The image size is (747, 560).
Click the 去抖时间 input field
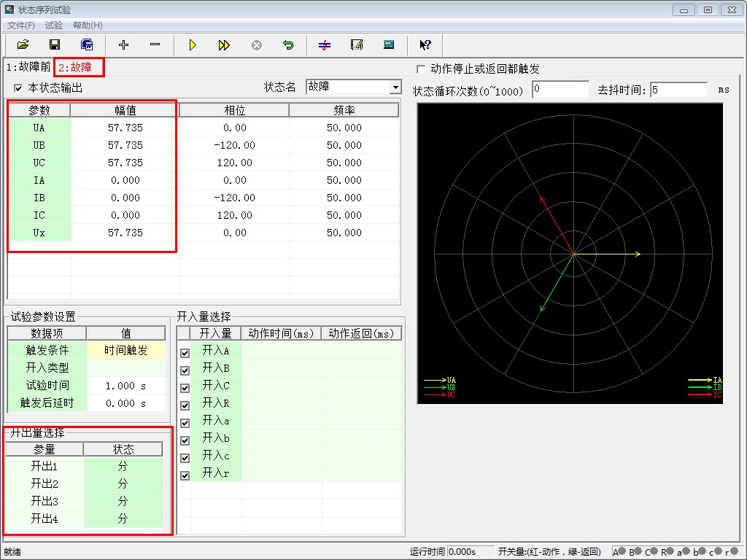678,90
